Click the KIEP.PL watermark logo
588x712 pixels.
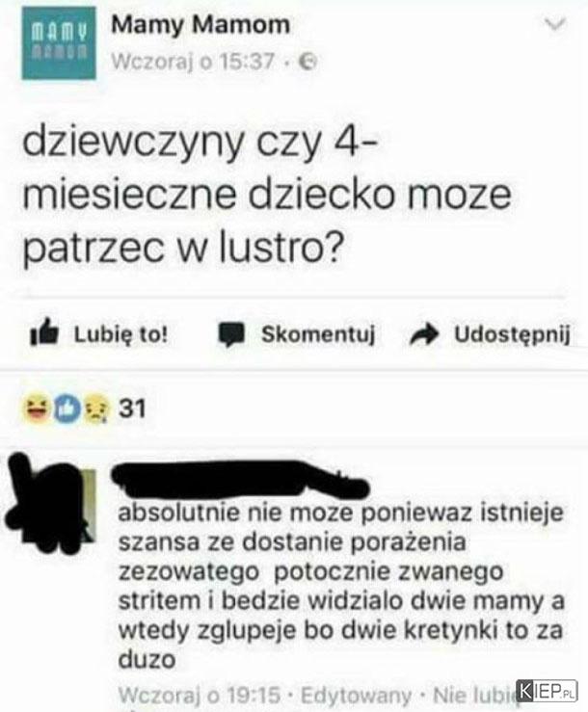pyautogui.click(x=548, y=692)
